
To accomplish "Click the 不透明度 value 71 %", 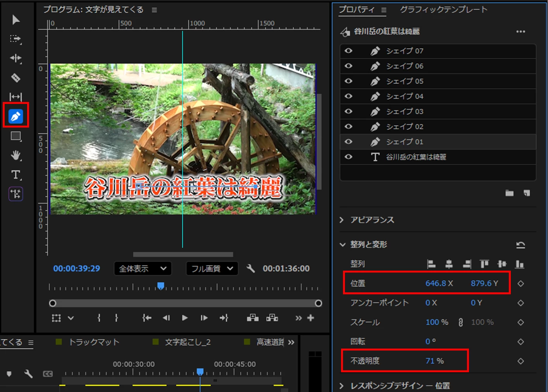I will pos(434,361).
